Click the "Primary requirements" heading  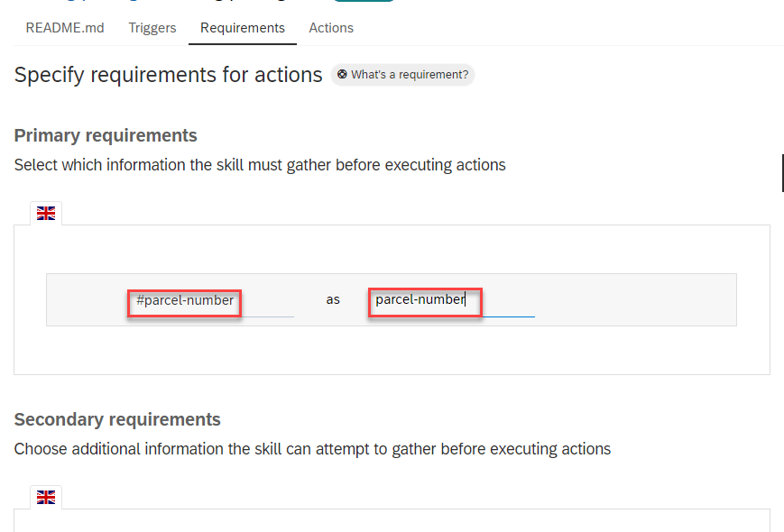click(106, 135)
